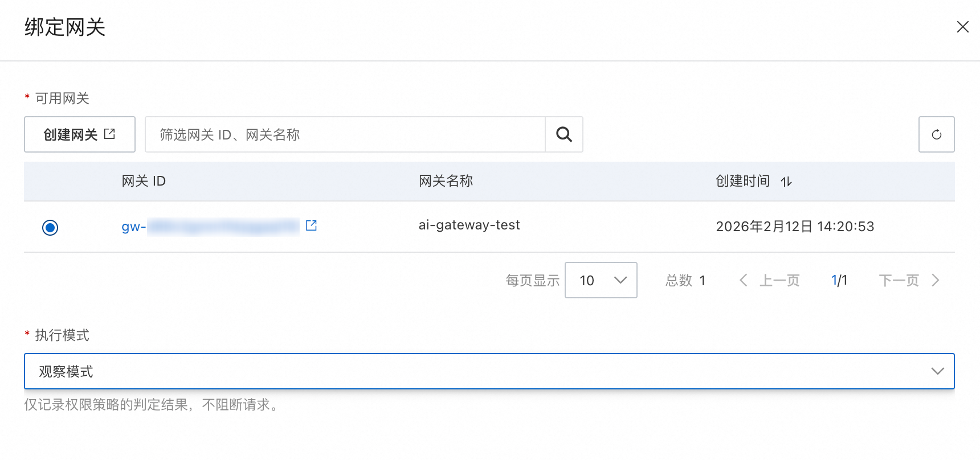This screenshot has width=980, height=460.
Task: Click the 创建时间 column header
Action: 742,181
